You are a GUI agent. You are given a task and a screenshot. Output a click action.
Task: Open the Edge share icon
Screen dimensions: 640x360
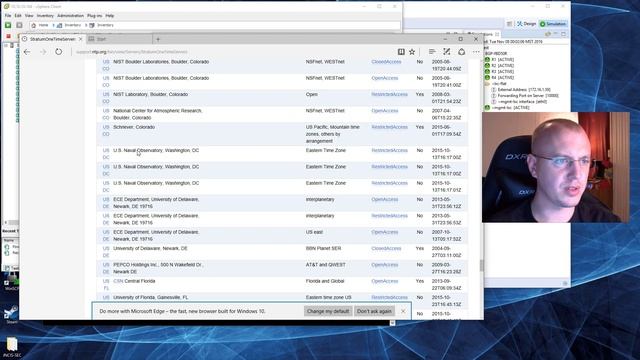coord(462,52)
